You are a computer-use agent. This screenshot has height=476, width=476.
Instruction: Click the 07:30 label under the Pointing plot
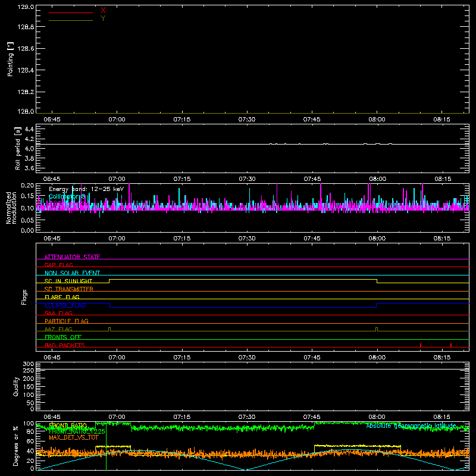click(x=247, y=120)
